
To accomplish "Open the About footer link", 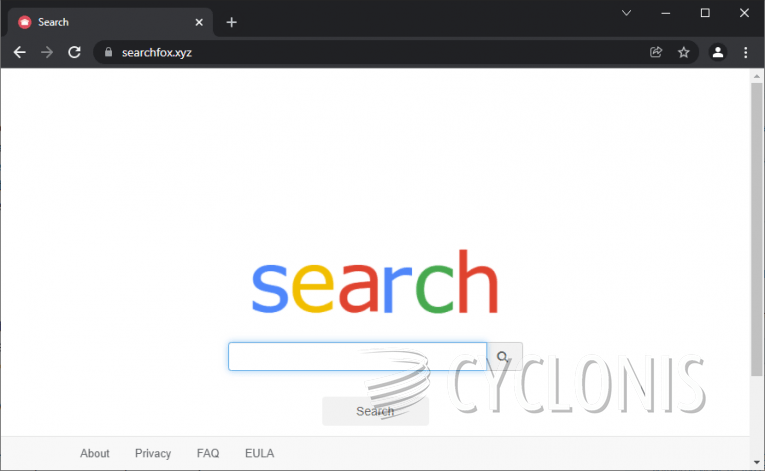I will pos(95,453).
